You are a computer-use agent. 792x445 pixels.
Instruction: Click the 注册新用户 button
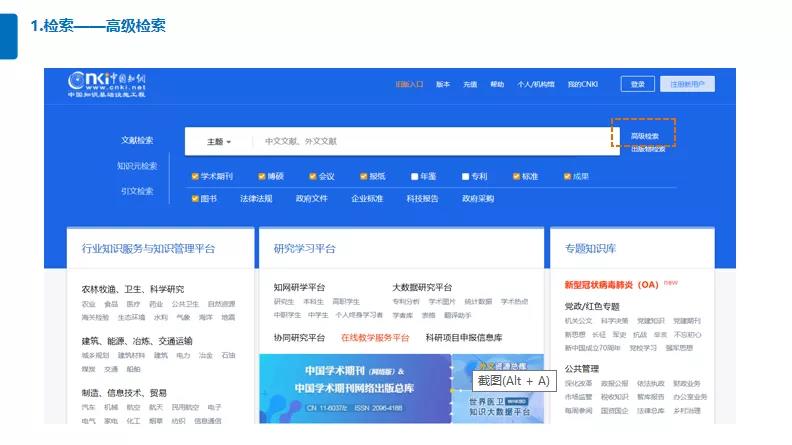[x=687, y=84]
